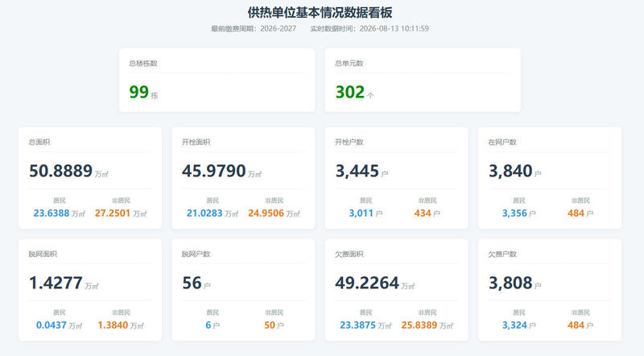Click non-resident value 25.8389

click(x=419, y=325)
